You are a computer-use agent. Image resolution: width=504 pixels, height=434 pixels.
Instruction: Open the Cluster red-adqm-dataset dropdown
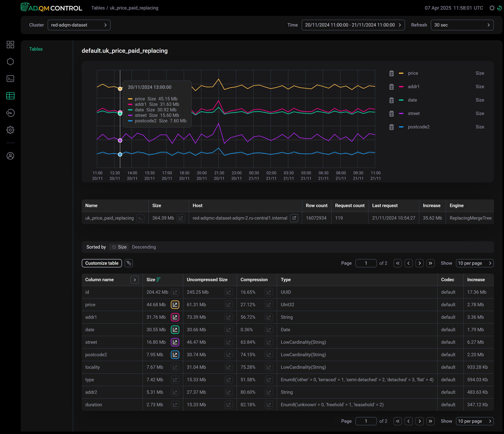coord(79,25)
